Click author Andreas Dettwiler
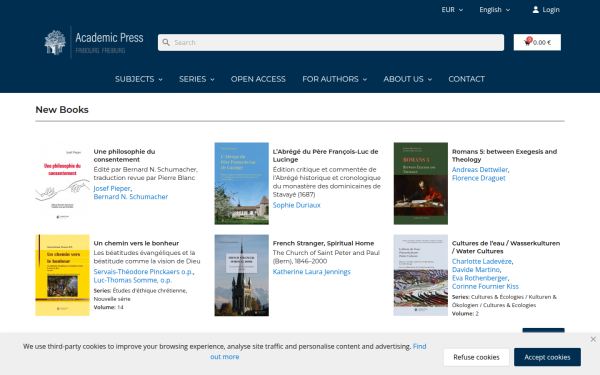600x375 pixels. click(x=480, y=170)
